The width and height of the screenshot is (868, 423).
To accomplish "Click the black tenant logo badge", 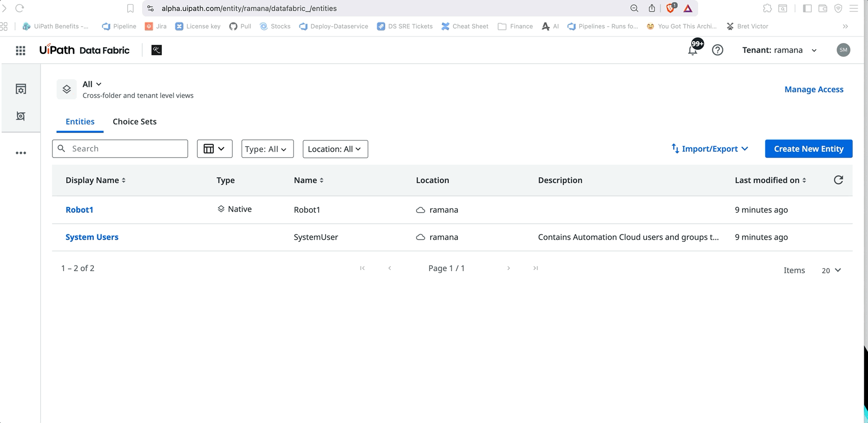I will click(157, 50).
